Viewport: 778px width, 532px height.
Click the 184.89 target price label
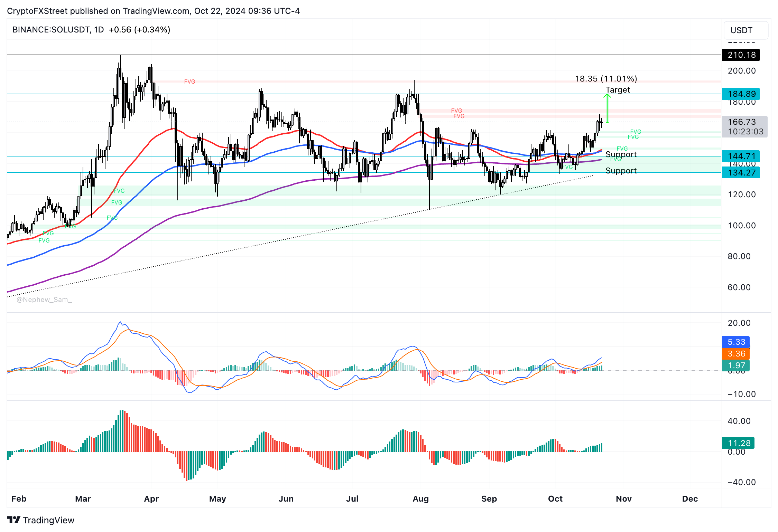point(741,94)
